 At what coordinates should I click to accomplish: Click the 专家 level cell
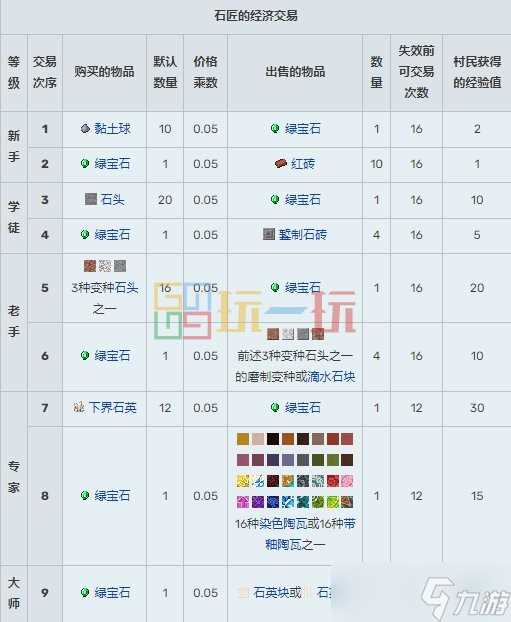pyautogui.click(x=14, y=477)
